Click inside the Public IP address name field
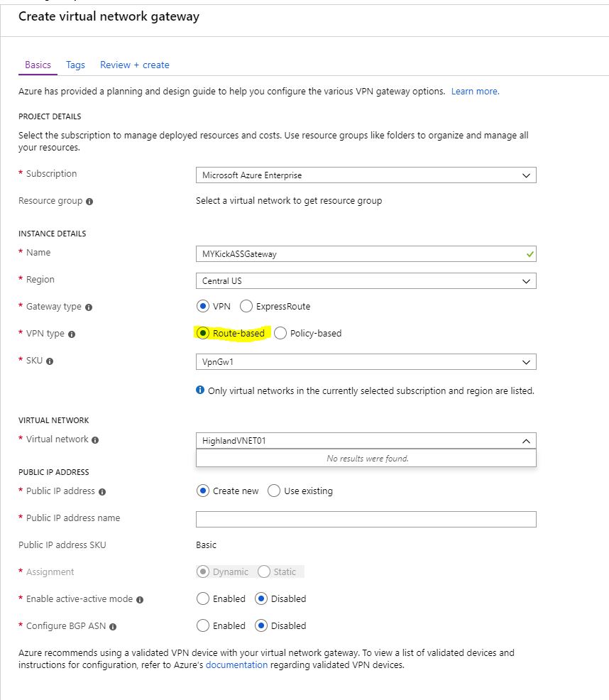This screenshot has height=700, width=609. point(366,518)
